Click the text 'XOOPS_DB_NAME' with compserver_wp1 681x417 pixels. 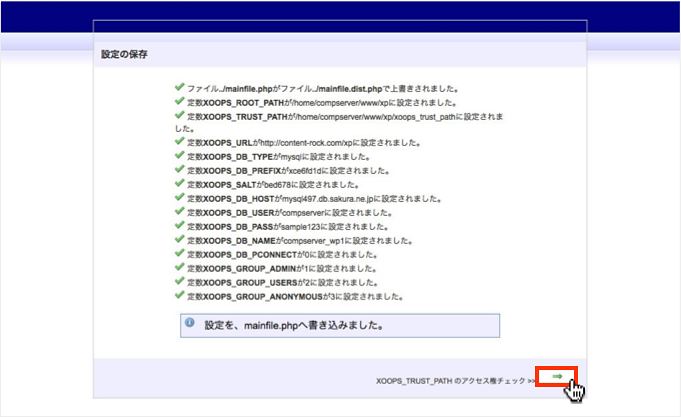click(240, 241)
